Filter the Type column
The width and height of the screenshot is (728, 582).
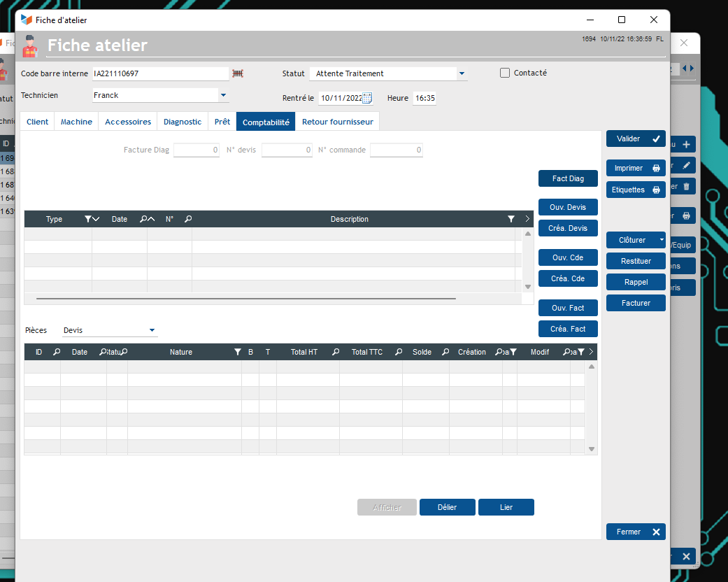pyautogui.click(x=88, y=219)
